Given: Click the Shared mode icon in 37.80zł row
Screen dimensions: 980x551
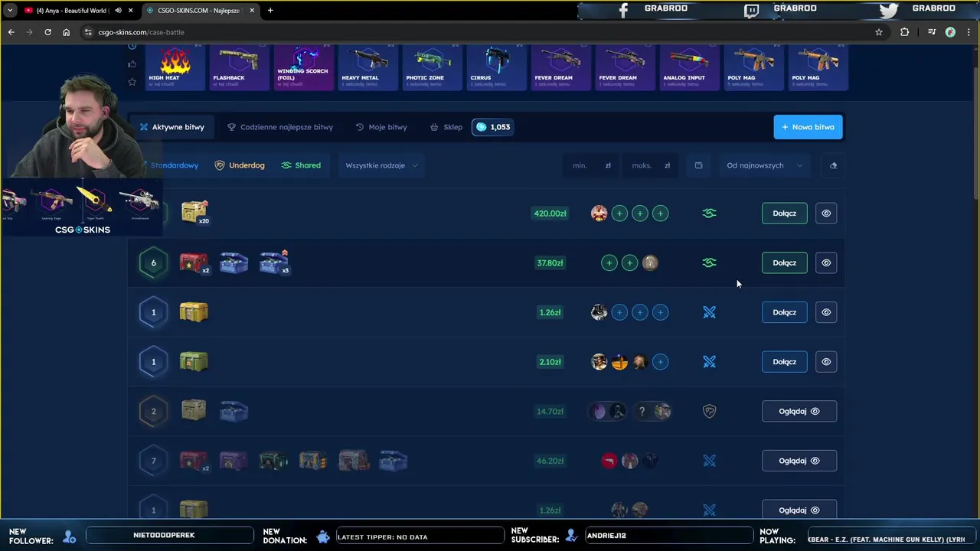Looking at the screenshot, I should click(x=709, y=262).
